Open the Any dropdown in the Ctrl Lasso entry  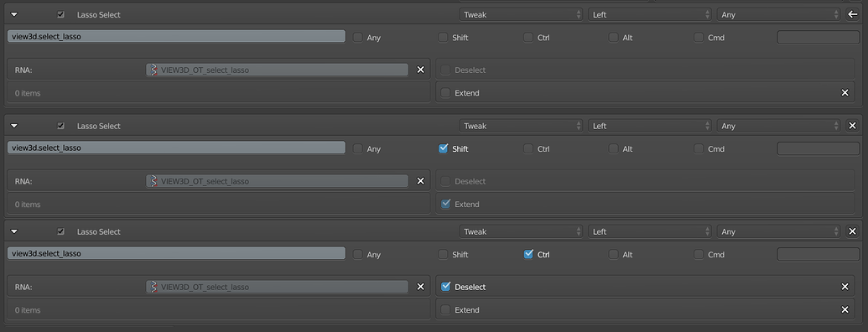(x=779, y=232)
